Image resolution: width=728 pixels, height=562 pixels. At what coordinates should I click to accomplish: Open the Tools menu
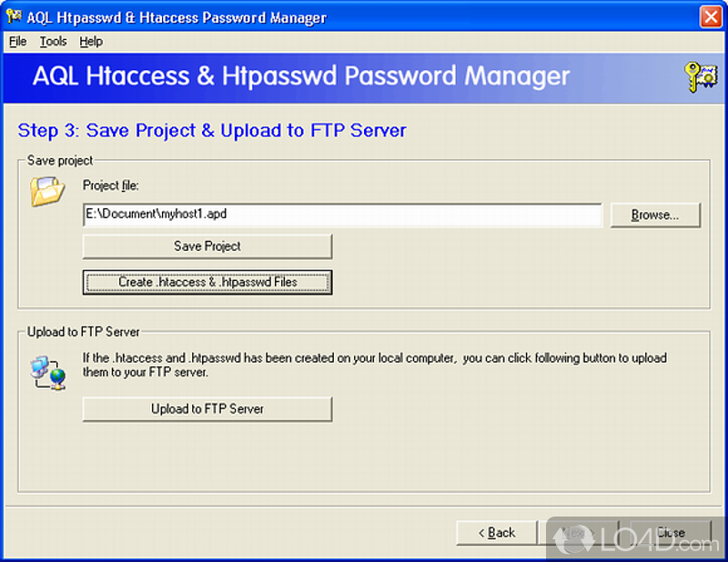(x=53, y=41)
